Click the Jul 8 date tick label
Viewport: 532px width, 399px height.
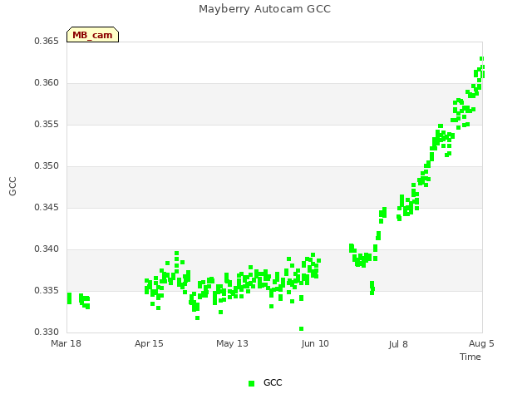[x=398, y=344]
